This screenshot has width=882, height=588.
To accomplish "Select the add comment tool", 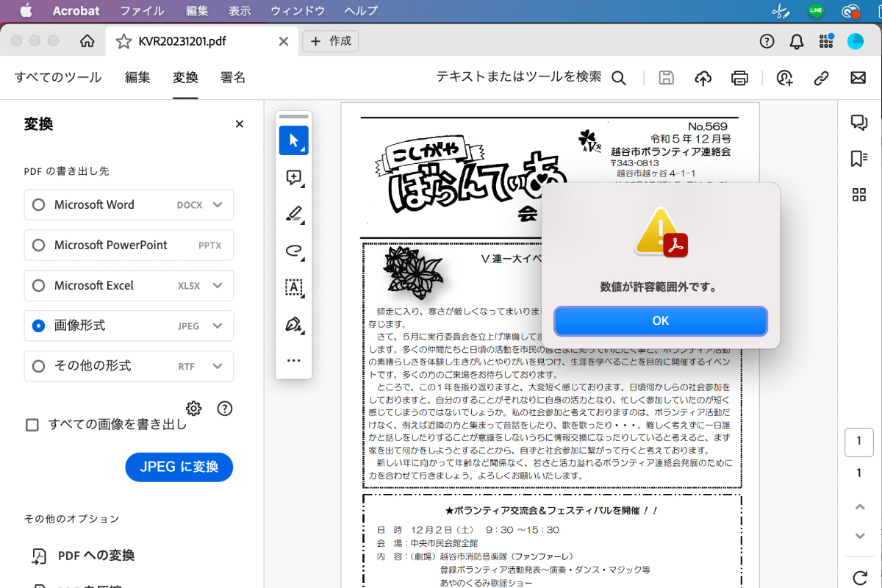I will (x=294, y=177).
